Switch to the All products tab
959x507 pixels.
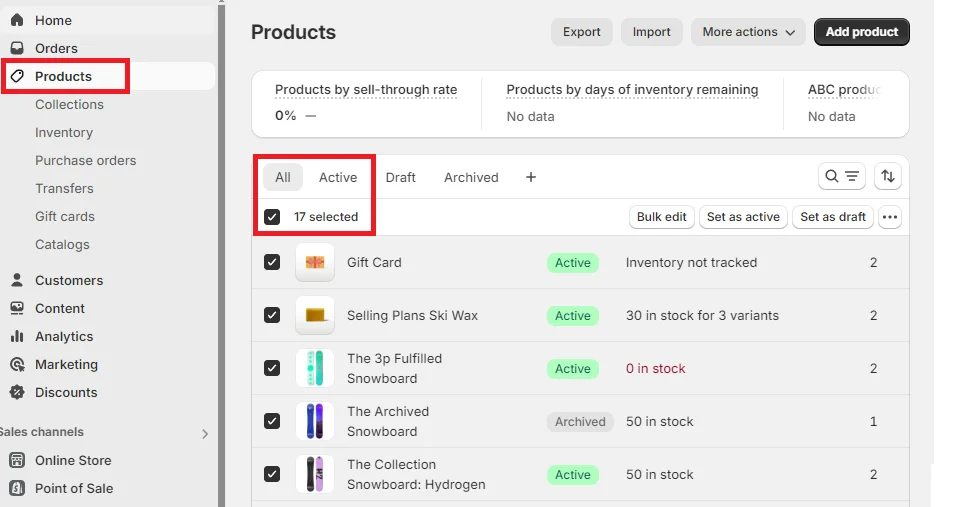click(x=283, y=177)
